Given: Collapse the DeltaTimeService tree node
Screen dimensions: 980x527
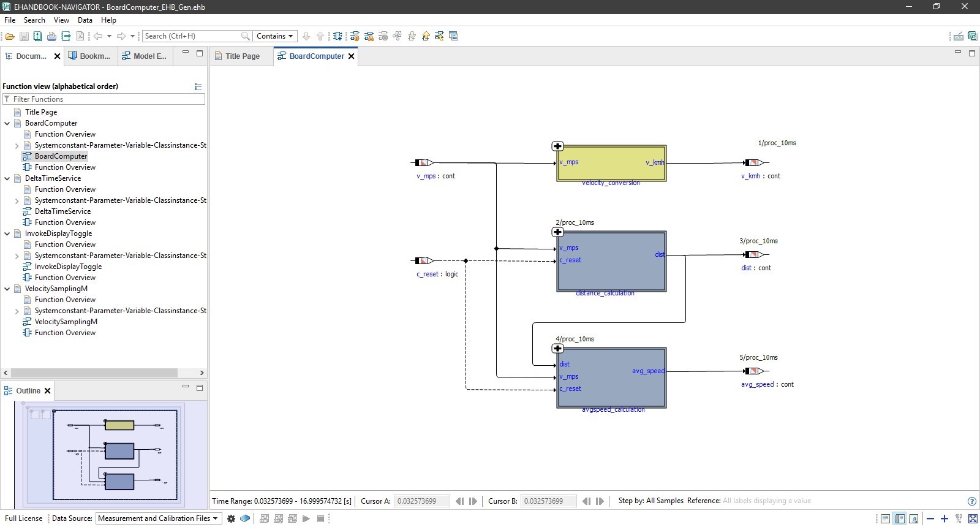Looking at the screenshot, I should [x=7, y=178].
